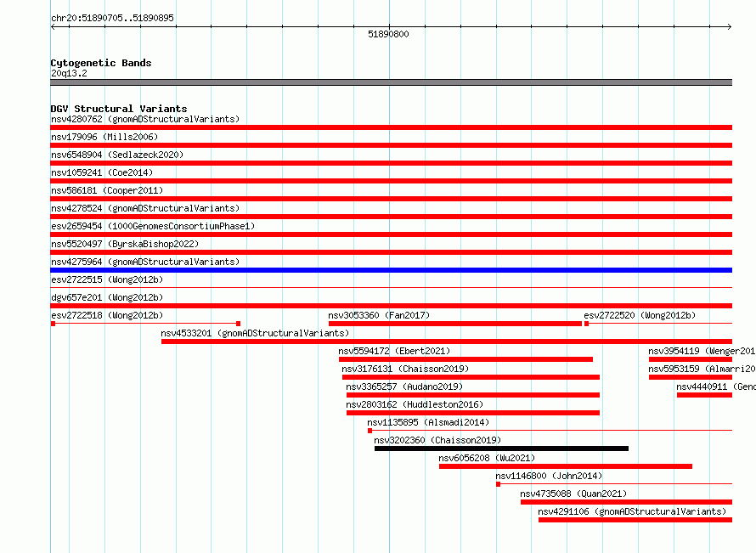Select the nsv179096 (Mills2006) variant label
This screenshot has height=553, width=756.
pos(104,137)
